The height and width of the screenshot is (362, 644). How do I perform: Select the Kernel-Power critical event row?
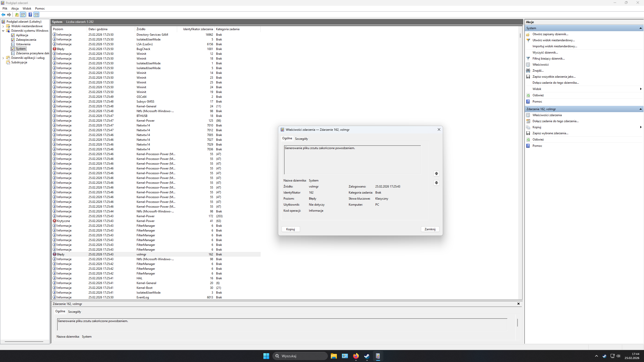tap(146, 221)
